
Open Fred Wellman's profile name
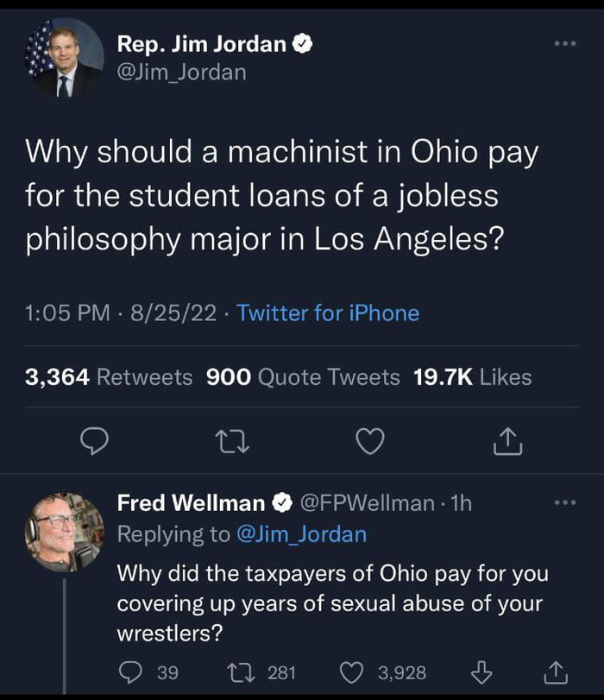click(x=191, y=502)
